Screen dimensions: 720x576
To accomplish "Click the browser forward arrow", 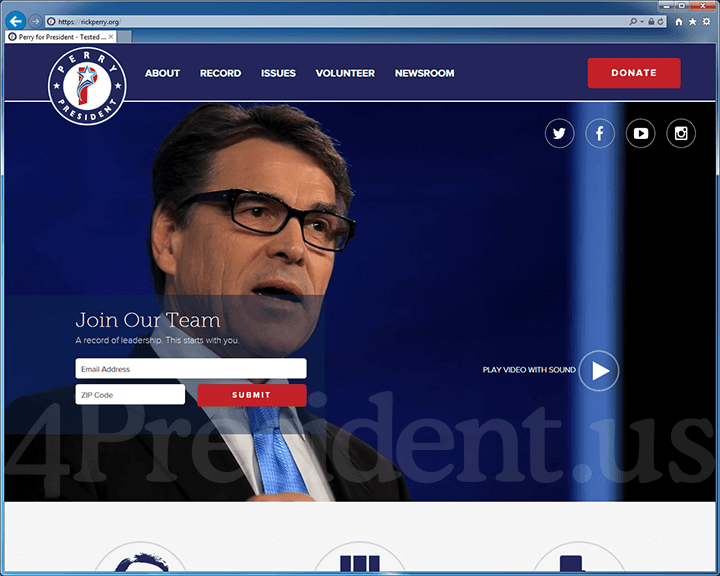I will click(x=35, y=21).
